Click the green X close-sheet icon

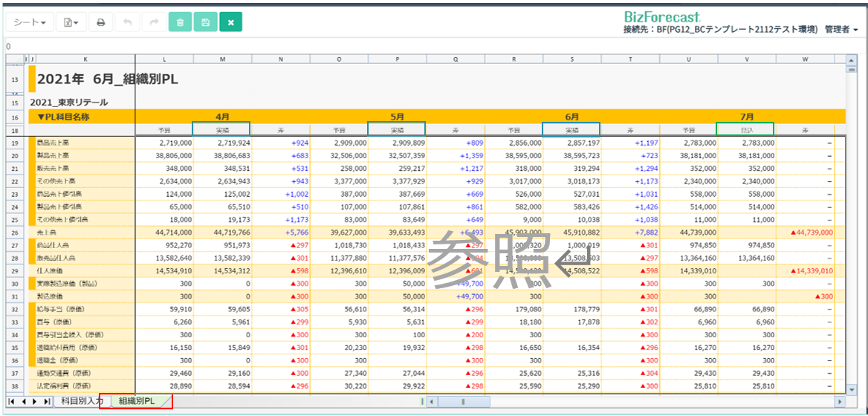click(x=230, y=22)
